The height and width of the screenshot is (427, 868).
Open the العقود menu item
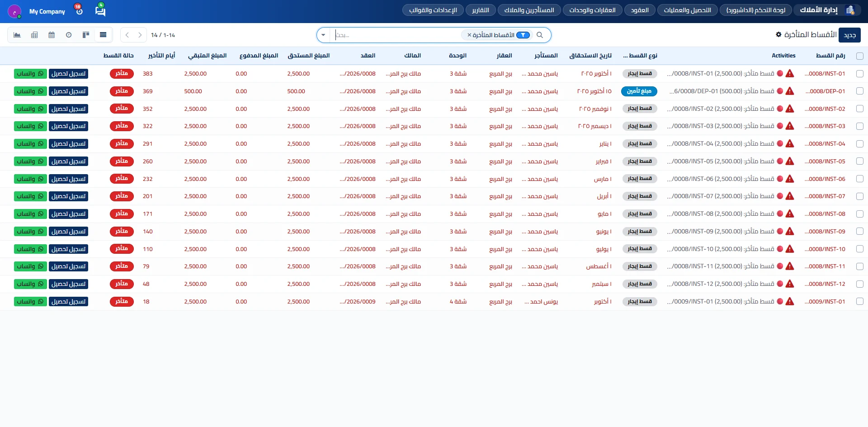(x=640, y=10)
